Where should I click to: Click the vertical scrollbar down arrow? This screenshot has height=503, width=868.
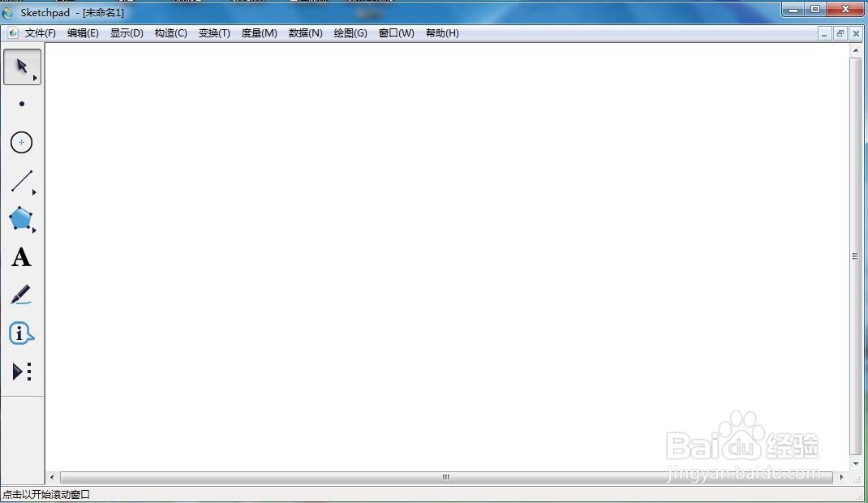click(x=856, y=464)
